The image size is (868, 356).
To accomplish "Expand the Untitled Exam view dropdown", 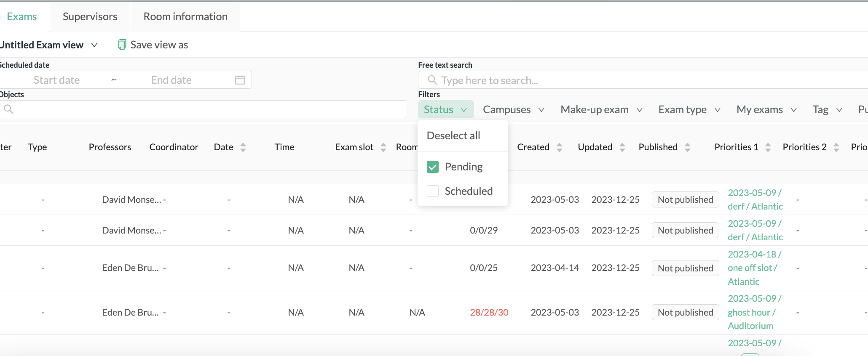I will click(48, 45).
